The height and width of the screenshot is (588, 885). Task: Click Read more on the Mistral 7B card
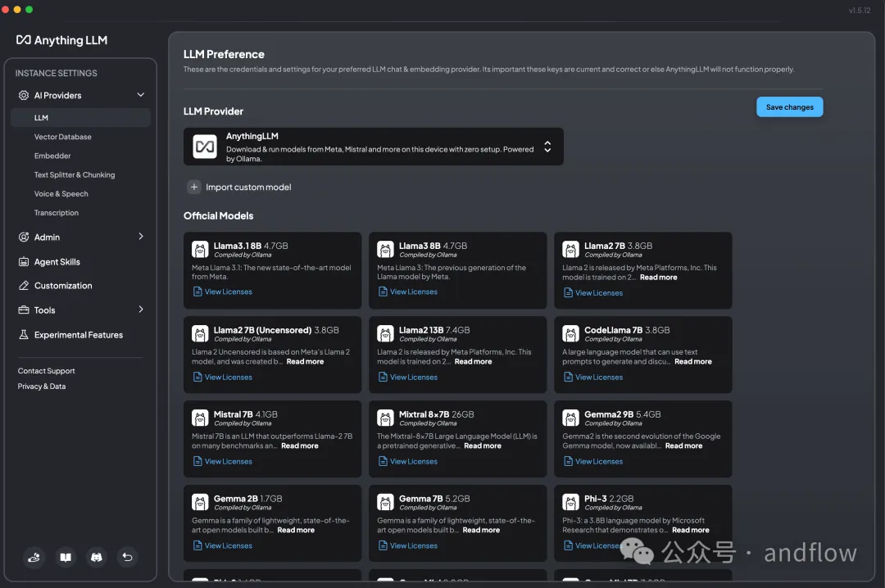[300, 446]
